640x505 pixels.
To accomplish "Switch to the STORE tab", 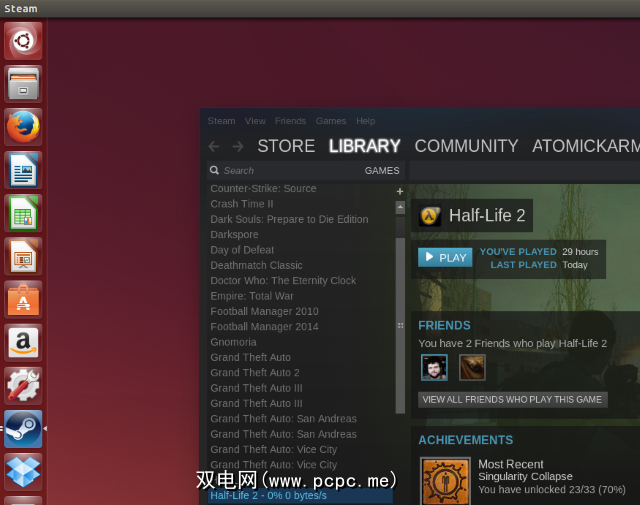I will click(286, 146).
